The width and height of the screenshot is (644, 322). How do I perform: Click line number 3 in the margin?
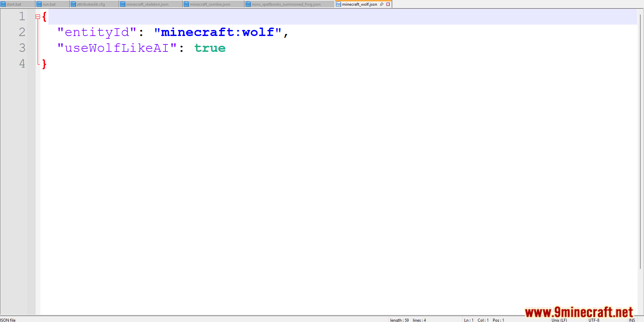click(x=22, y=48)
